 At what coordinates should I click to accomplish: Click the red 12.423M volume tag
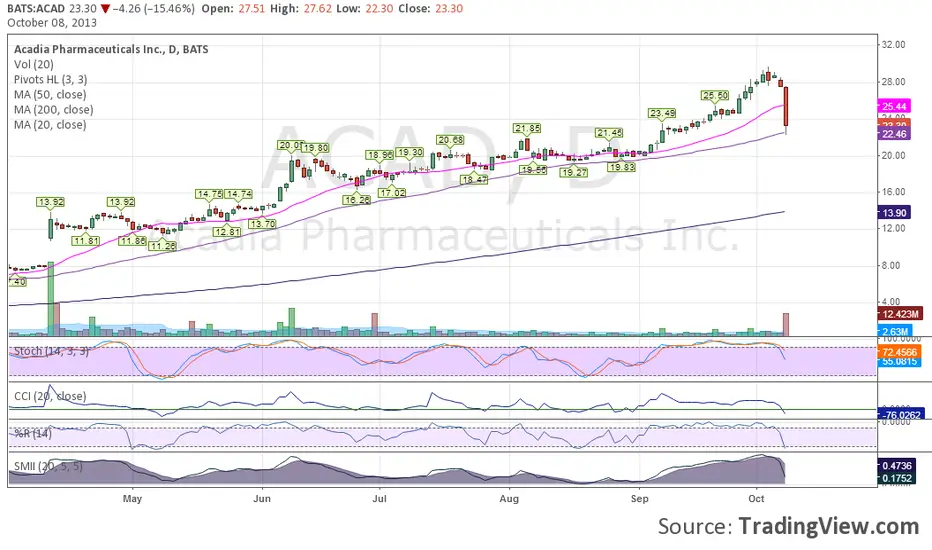(900, 314)
